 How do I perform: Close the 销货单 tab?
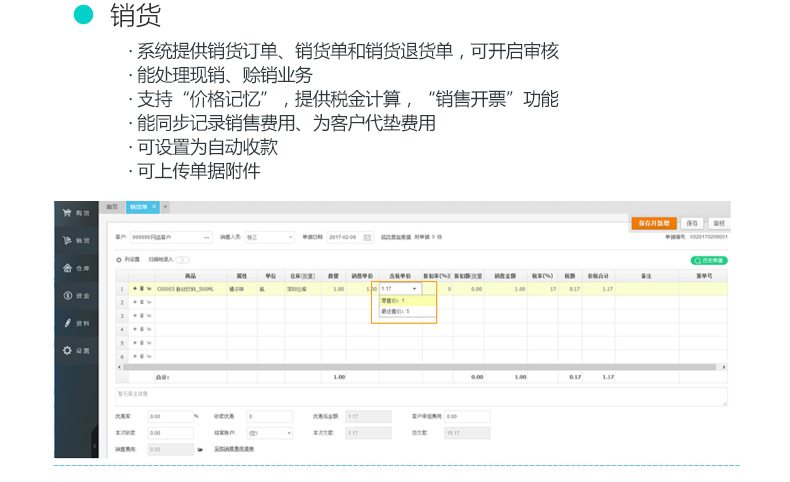tap(153, 206)
